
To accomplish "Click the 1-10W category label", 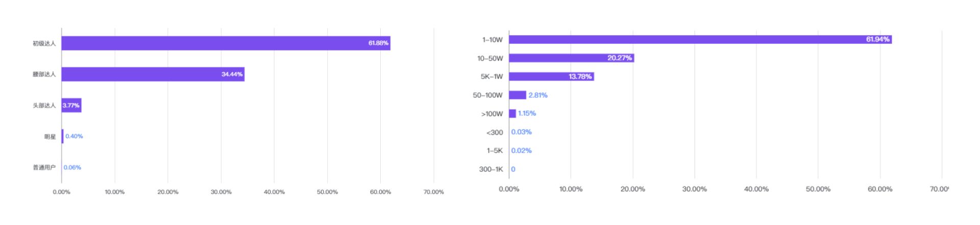I will 492,40.
